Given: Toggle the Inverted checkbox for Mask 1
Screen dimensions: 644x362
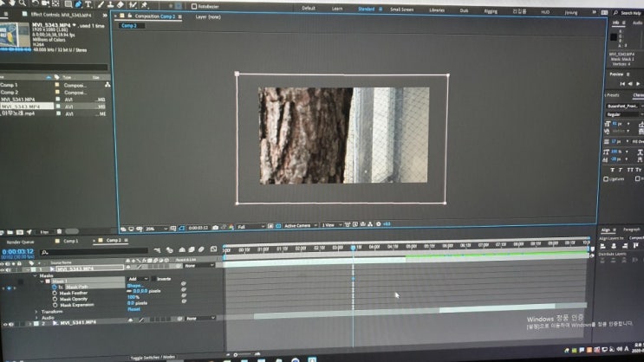Looking at the screenshot, I should [x=153, y=279].
